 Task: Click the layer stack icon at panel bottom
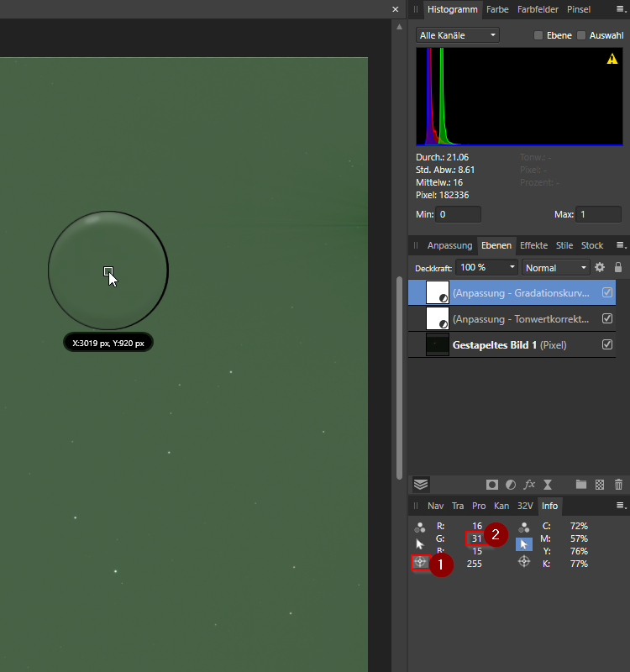[x=421, y=485]
